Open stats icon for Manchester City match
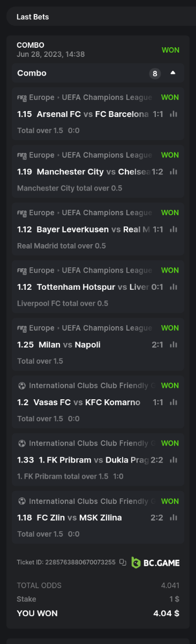 click(174, 172)
